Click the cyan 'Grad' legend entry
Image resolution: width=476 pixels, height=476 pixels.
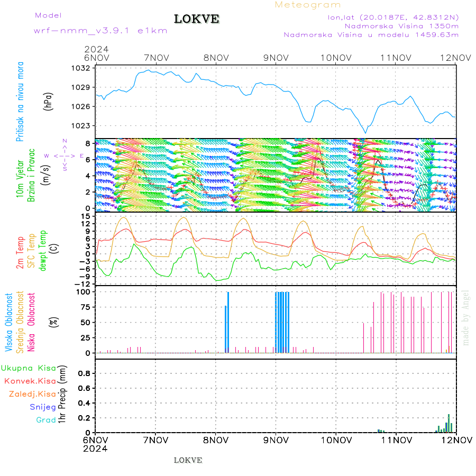(x=46, y=420)
